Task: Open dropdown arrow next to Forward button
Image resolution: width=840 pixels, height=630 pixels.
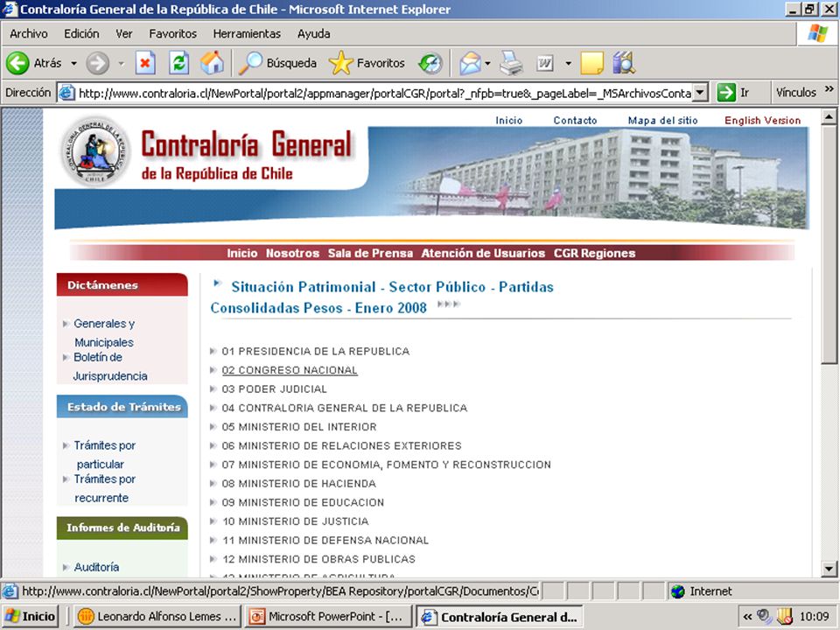Action: (x=121, y=63)
